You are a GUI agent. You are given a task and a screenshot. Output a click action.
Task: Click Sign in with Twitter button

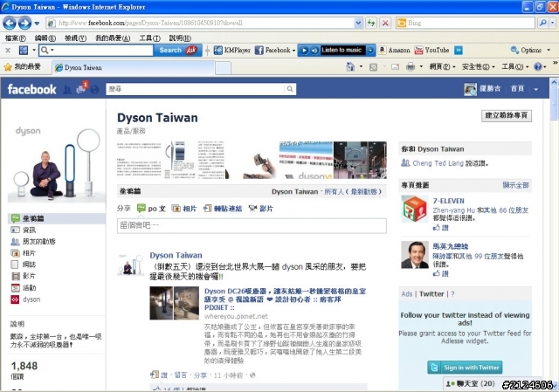click(465, 368)
